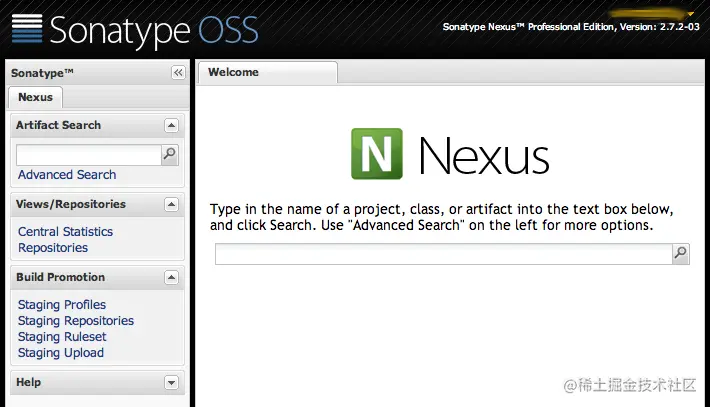Open Staging Upload
The image size is (710, 407).
(61, 353)
